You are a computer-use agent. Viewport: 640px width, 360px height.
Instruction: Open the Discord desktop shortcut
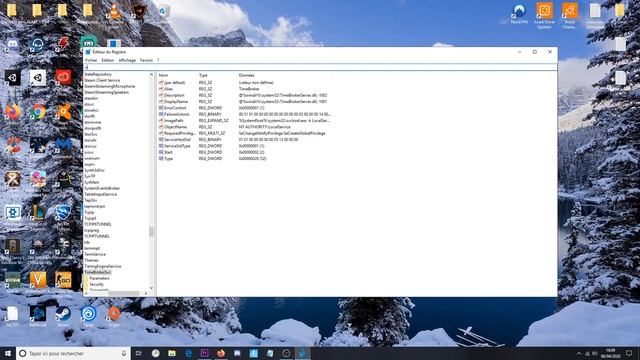point(13,44)
